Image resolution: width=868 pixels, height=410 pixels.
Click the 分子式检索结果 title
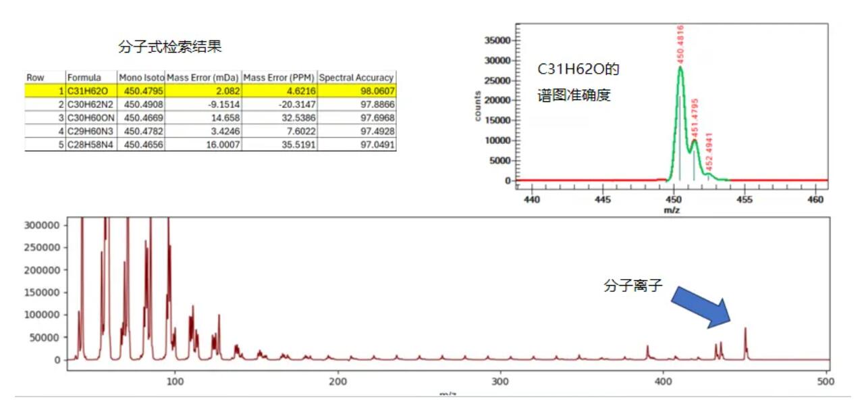169,47
